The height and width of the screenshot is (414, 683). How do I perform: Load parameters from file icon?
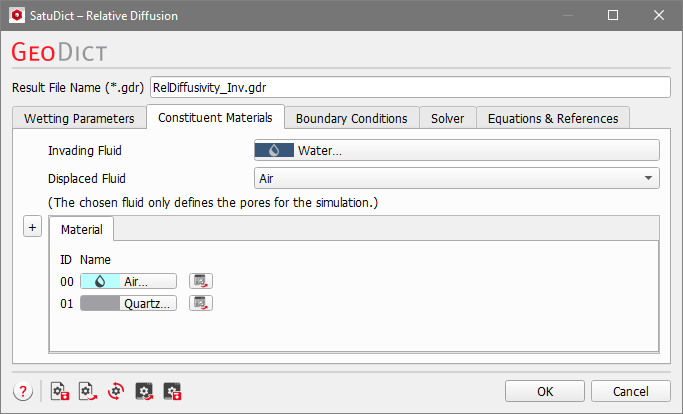(88, 391)
